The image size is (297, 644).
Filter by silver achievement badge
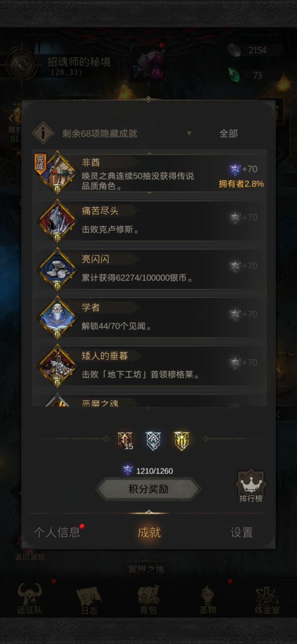153,441
